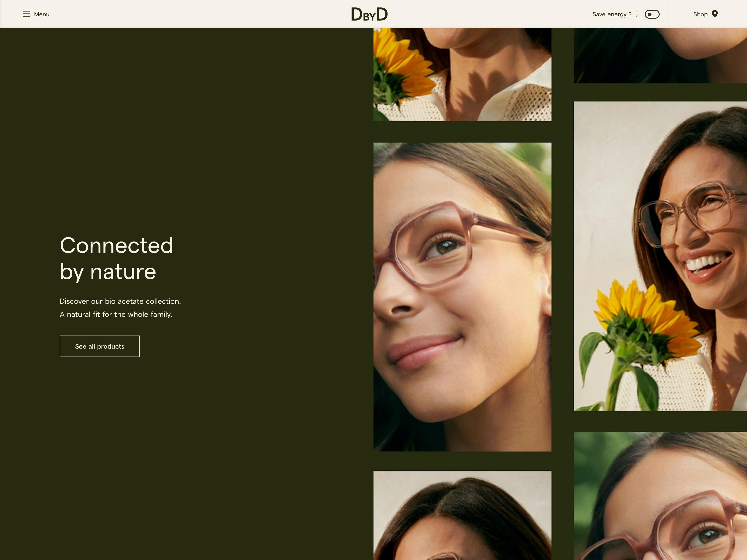Click the DbyD logo
Image resolution: width=747 pixels, height=560 pixels.
[369, 14]
